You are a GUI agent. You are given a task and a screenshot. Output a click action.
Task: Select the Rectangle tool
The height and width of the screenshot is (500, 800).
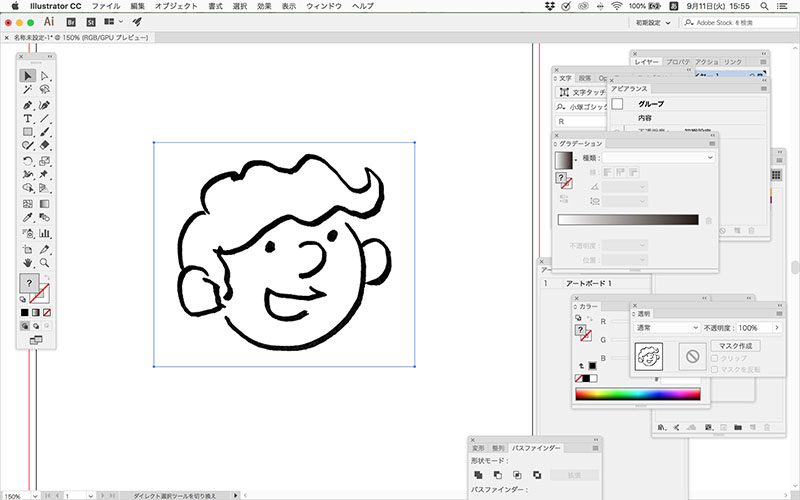28,132
